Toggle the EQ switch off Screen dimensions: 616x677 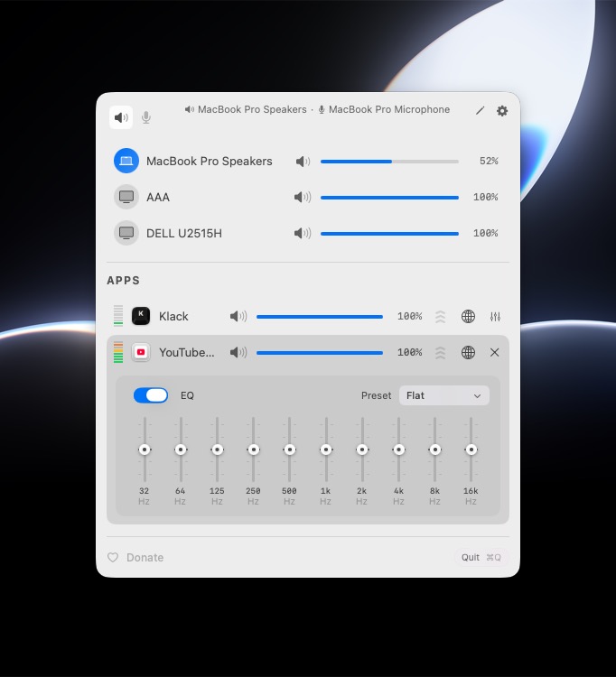pyautogui.click(x=151, y=395)
